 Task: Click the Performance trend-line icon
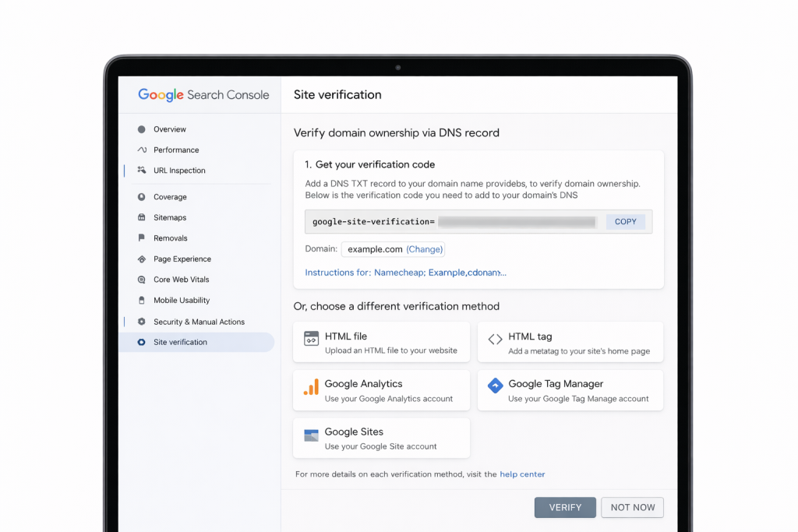point(142,150)
